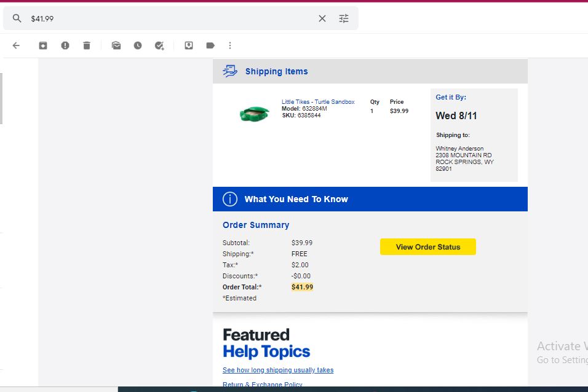Click the Order Summary heading
Image resolution: width=588 pixels, height=392 pixels.
(256, 225)
